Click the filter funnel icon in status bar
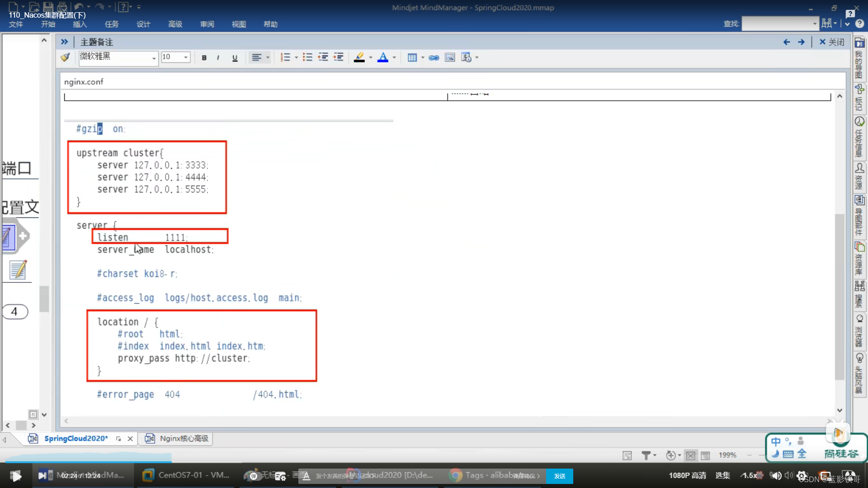Image resolution: width=868 pixels, height=488 pixels. 646,455
